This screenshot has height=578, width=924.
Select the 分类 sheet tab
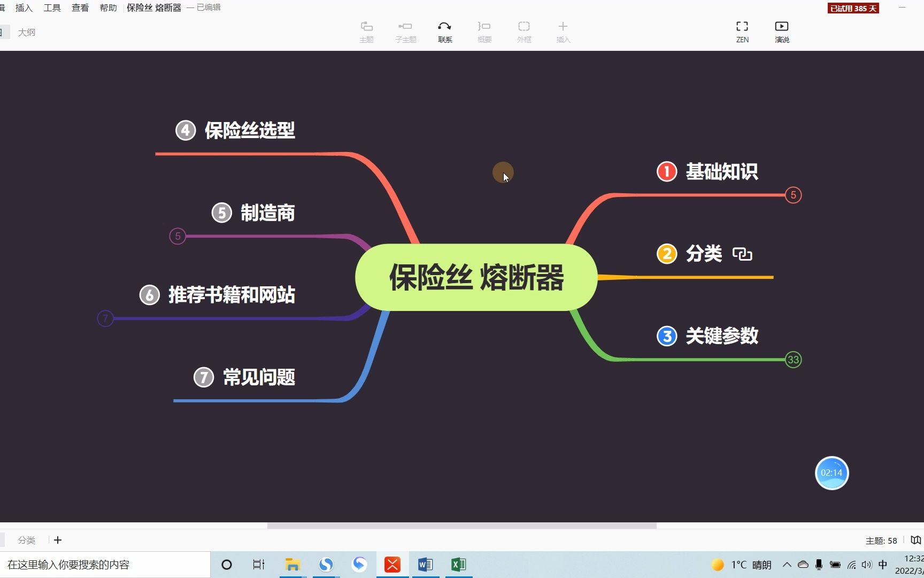click(x=27, y=540)
